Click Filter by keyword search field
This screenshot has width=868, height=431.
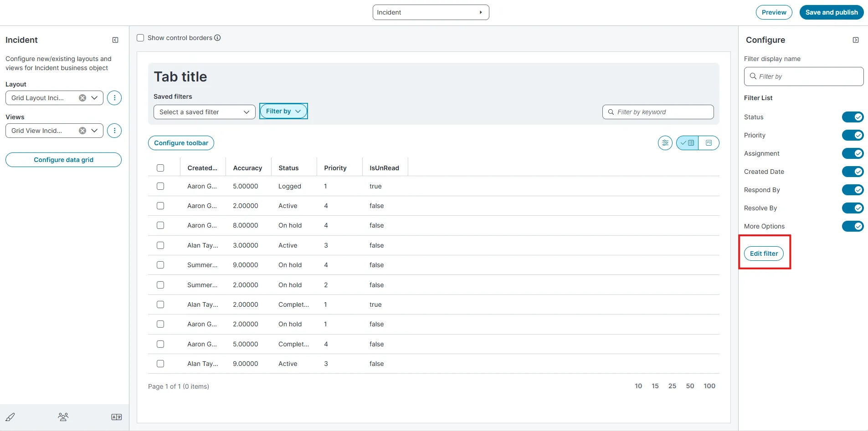click(x=658, y=112)
